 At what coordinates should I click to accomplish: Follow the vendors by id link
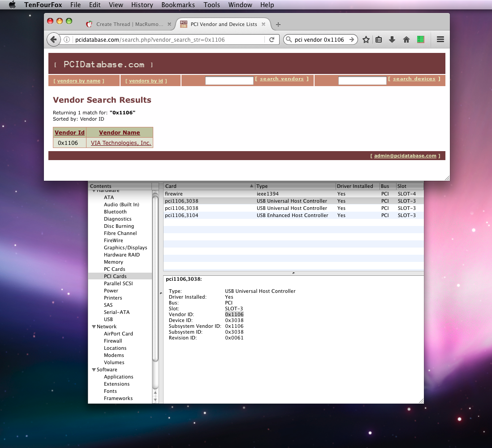146,81
